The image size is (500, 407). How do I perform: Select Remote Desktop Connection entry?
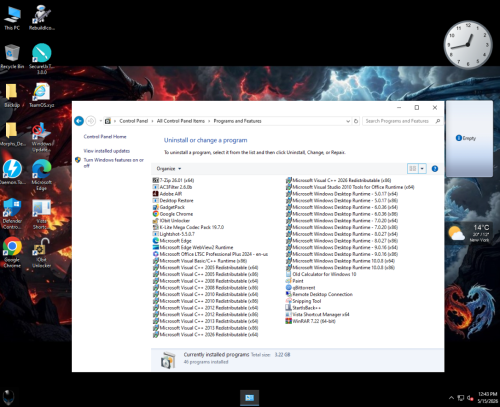click(x=319, y=294)
